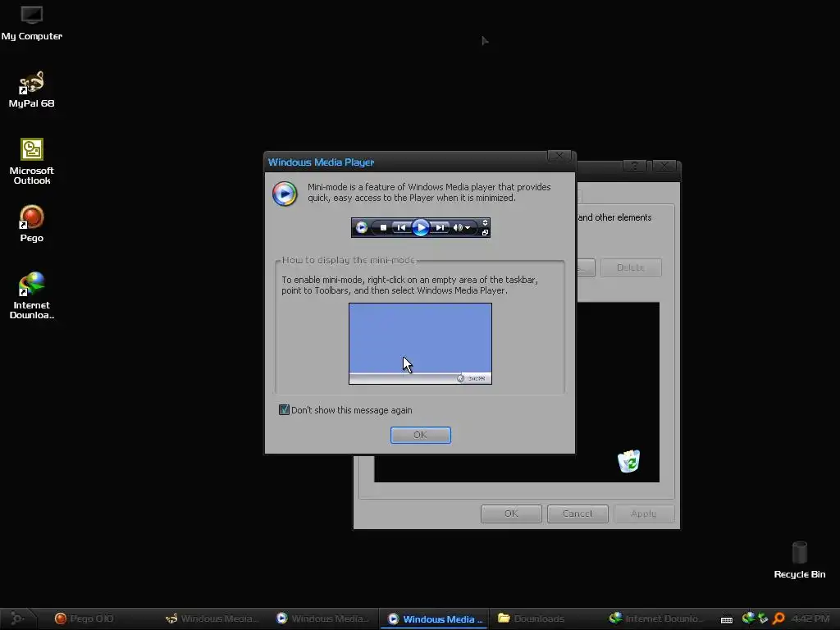840x630 pixels.
Task: Open the volume dropdown arrow in mini-mode preview
Action: (x=468, y=228)
